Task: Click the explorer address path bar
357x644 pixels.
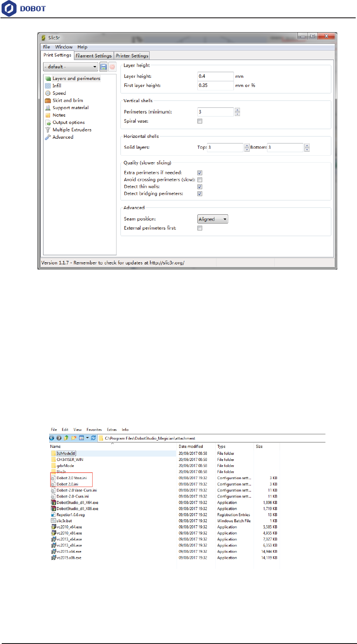Action: (x=211, y=438)
